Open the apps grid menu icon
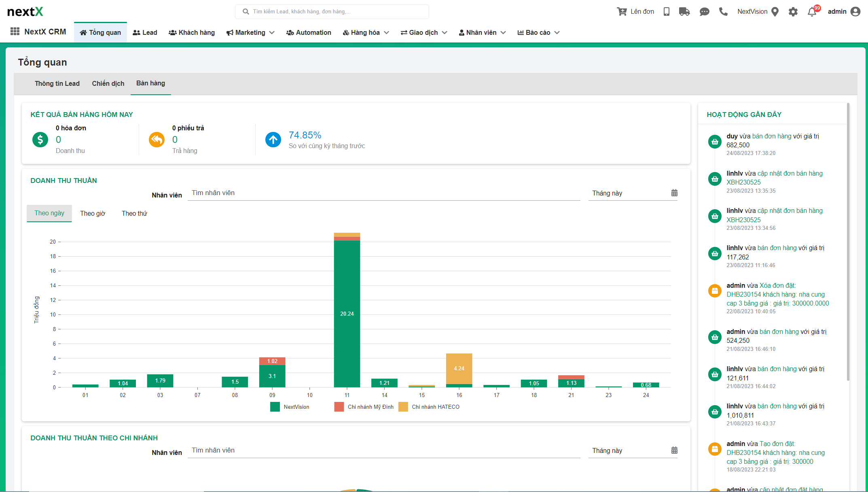Image resolution: width=868 pixels, height=497 pixels. 15,32
